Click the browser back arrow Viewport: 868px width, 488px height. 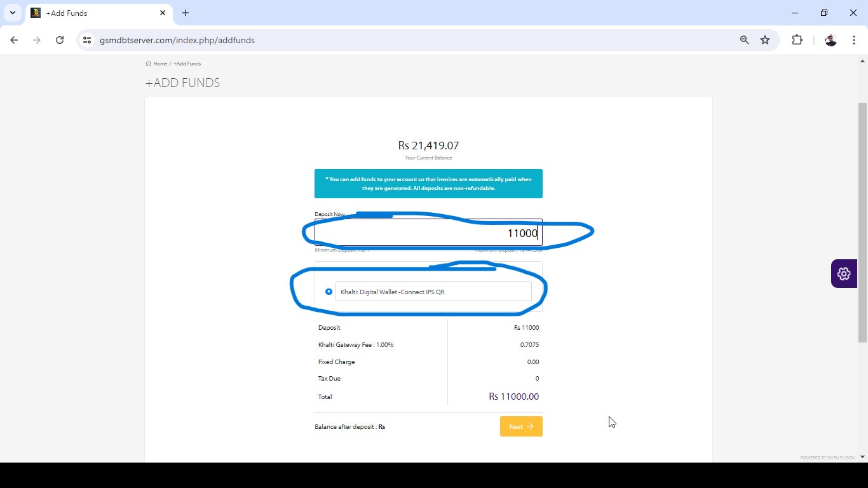coord(14,40)
